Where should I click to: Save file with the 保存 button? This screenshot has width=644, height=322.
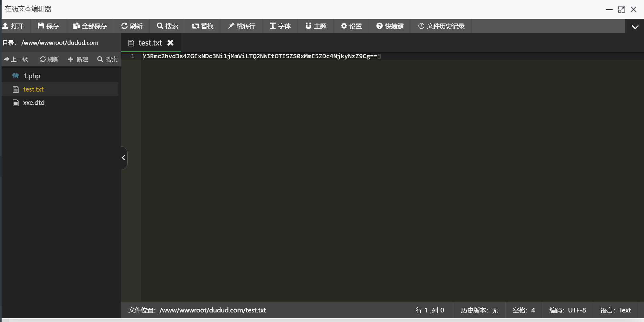pyautogui.click(x=48, y=26)
